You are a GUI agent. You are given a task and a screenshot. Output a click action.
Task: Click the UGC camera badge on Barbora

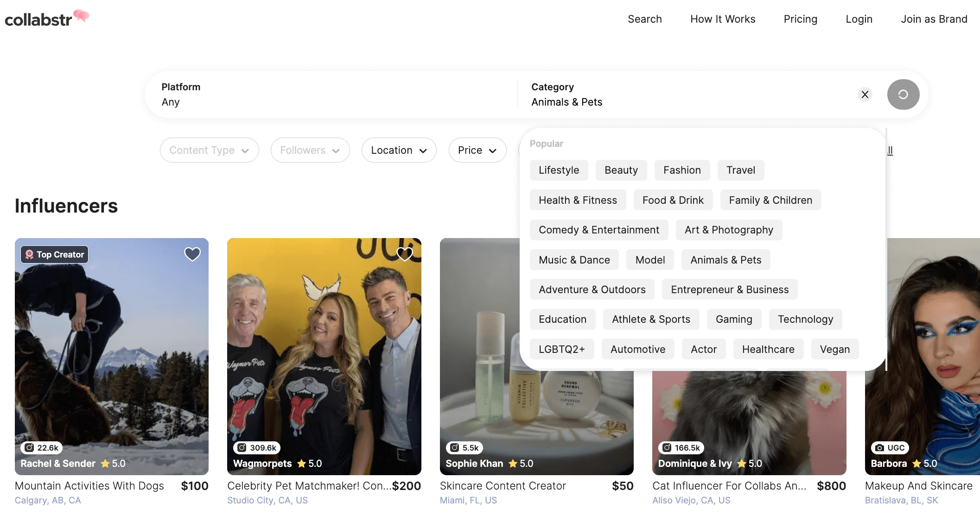pyautogui.click(x=890, y=447)
